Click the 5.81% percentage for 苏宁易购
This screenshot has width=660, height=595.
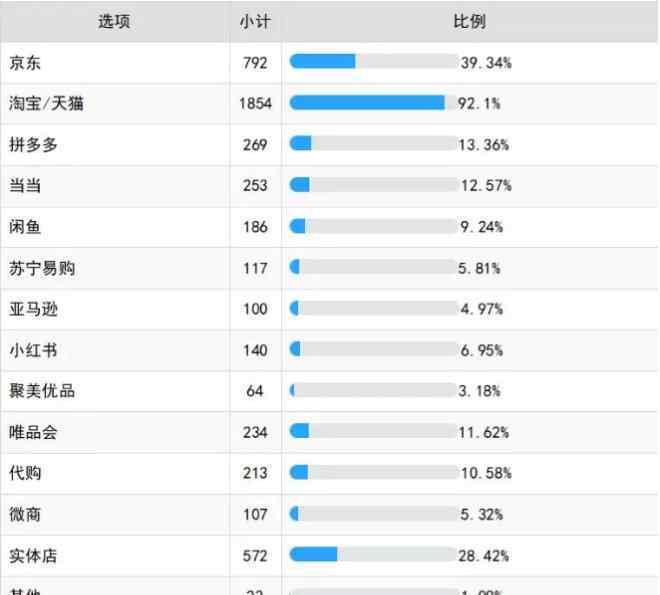[480, 268]
